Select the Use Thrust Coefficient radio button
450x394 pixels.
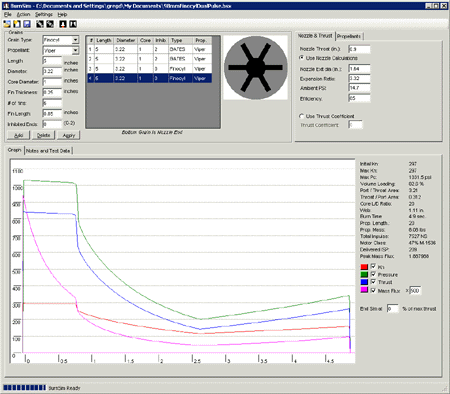(301, 116)
